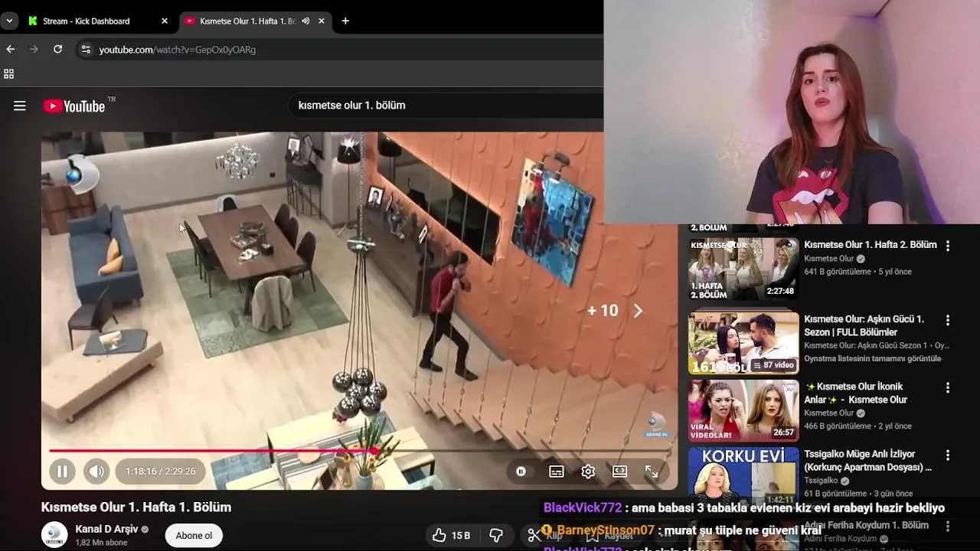This screenshot has width=980, height=551.
Task: Click the 1:18:16 / 2:29:26 time display
Action: (161, 471)
